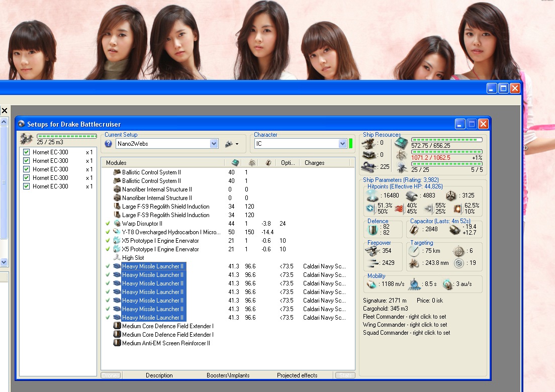This screenshot has width=555, height=392.
Task: Click the shield hitpoints icon
Action: pyautogui.click(x=373, y=195)
